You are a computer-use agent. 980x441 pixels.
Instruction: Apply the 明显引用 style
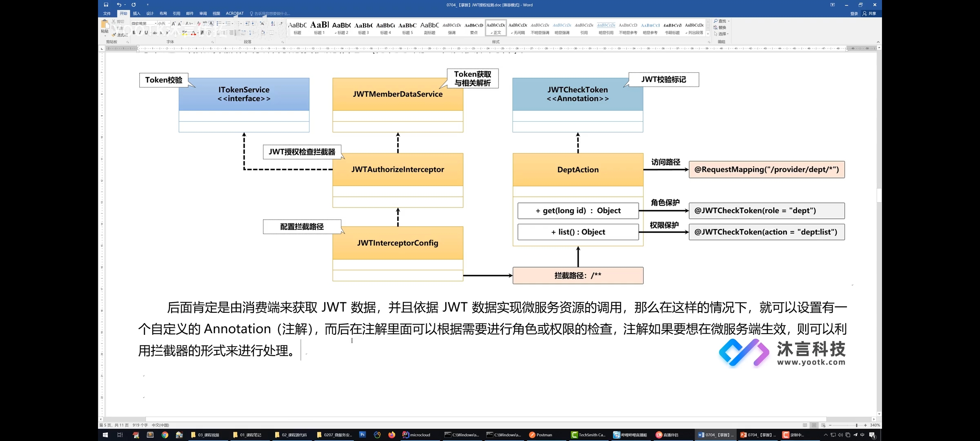(x=606, y=28)
